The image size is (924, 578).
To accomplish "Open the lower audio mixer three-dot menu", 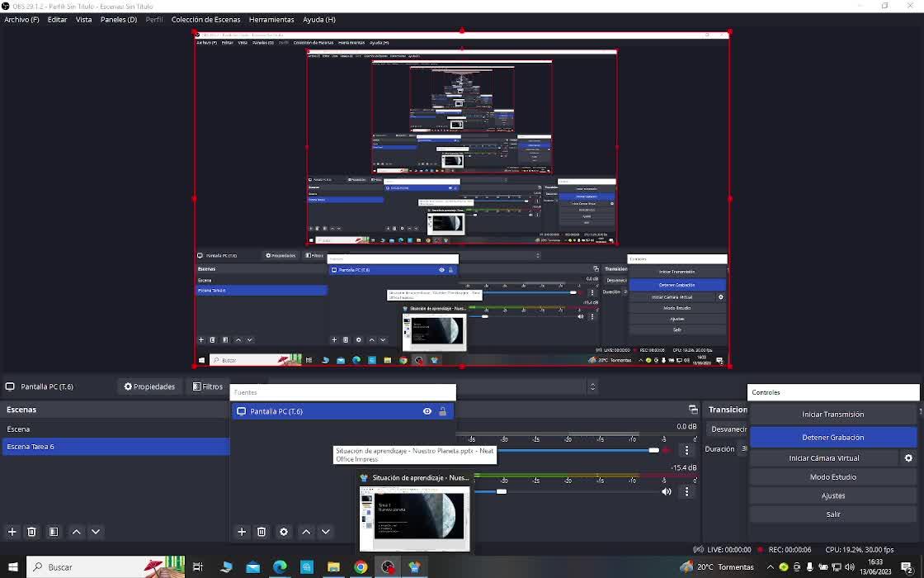I will point(686,492).
